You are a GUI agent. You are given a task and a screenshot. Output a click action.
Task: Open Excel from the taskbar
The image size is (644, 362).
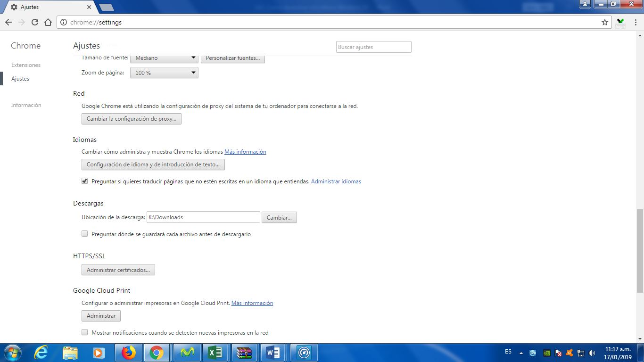tap(215, 353)
